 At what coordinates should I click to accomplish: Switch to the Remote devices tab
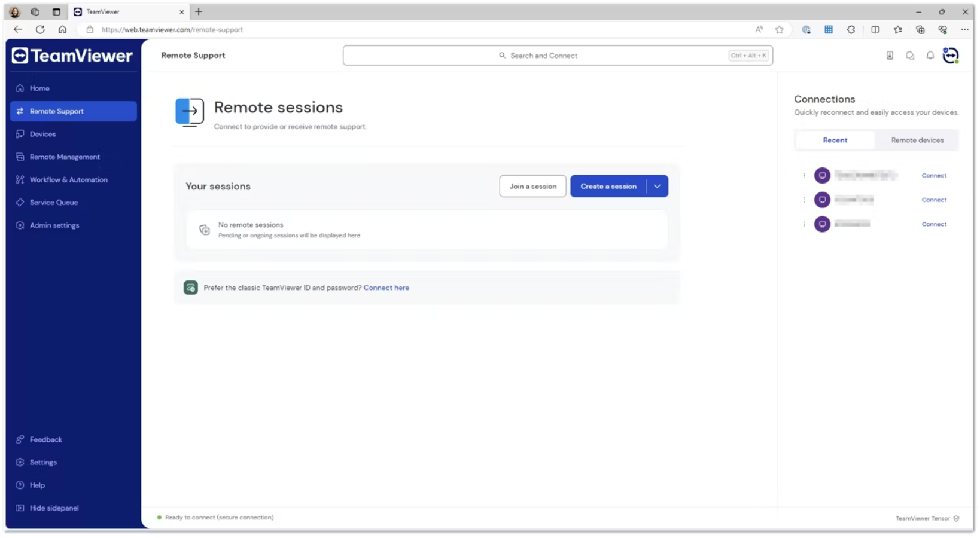point(917,140)
